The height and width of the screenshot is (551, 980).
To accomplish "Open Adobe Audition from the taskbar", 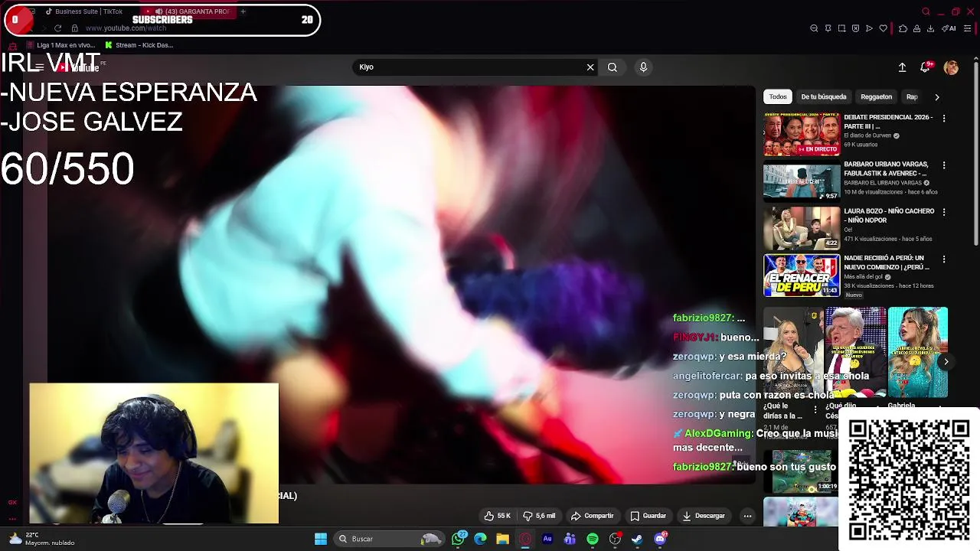I will tap(547, 539).
